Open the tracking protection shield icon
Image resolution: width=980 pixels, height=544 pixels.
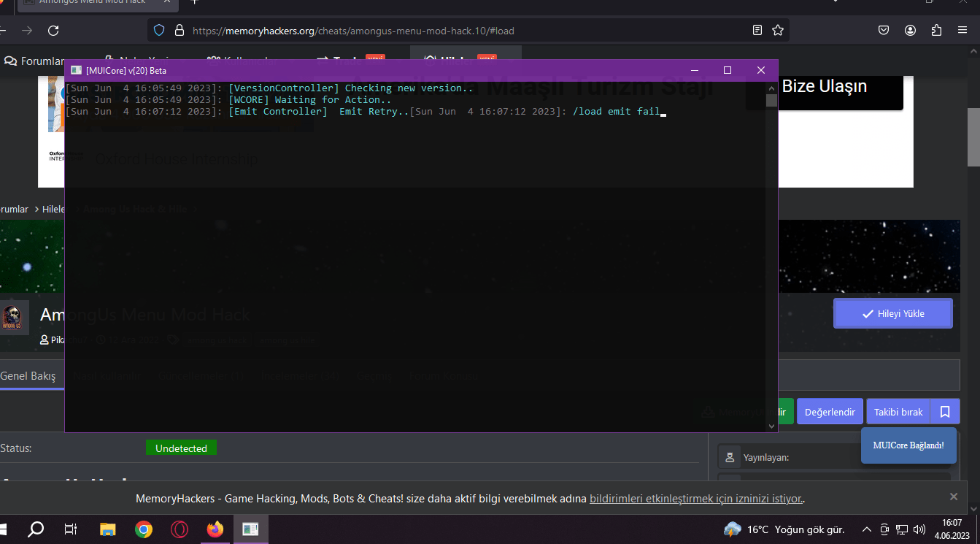click(159, 31)
